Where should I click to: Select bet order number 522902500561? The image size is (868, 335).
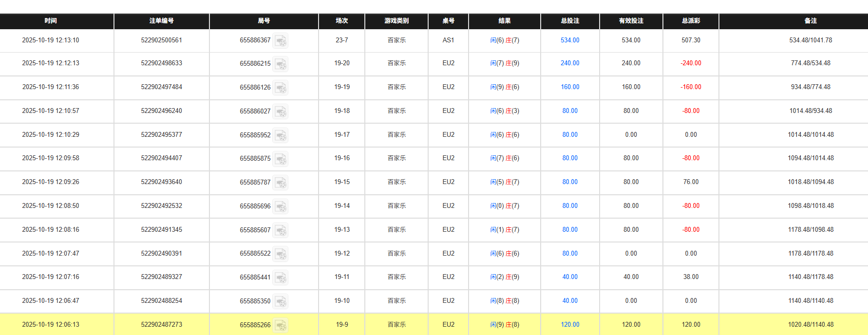[x=162, y=40]
